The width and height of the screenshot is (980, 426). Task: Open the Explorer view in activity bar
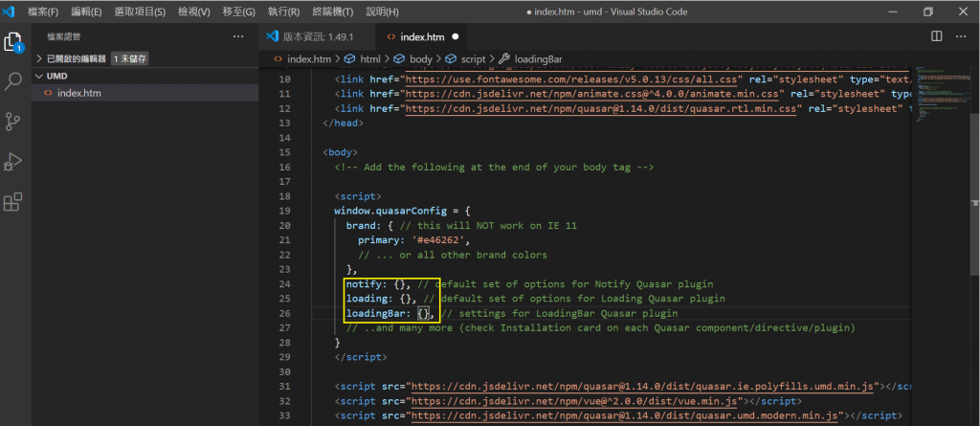click(x=13, y=42)
